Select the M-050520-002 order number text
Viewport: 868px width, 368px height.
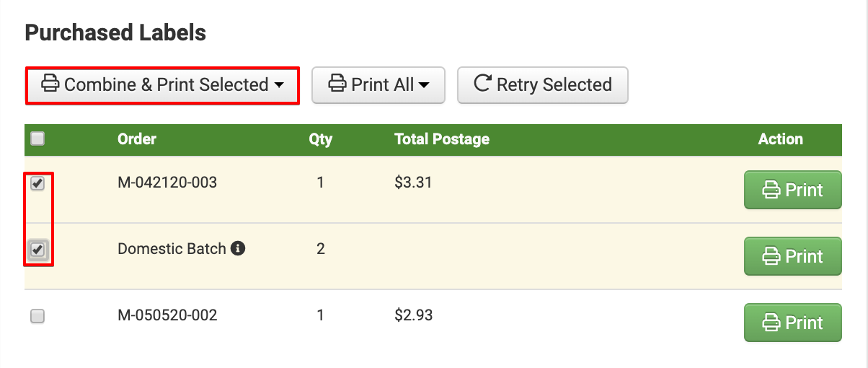click(167, 315)
